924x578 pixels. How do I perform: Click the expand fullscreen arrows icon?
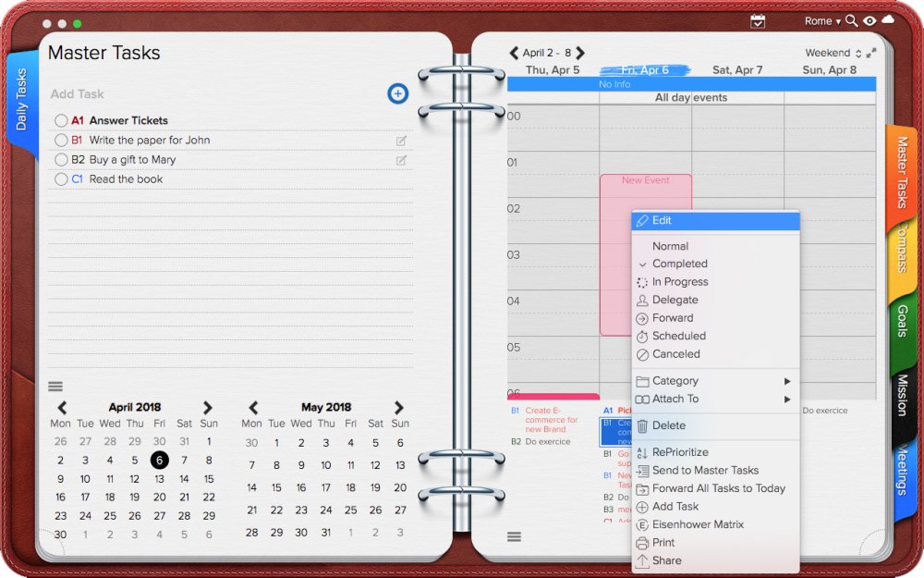(x=871, y=53)
